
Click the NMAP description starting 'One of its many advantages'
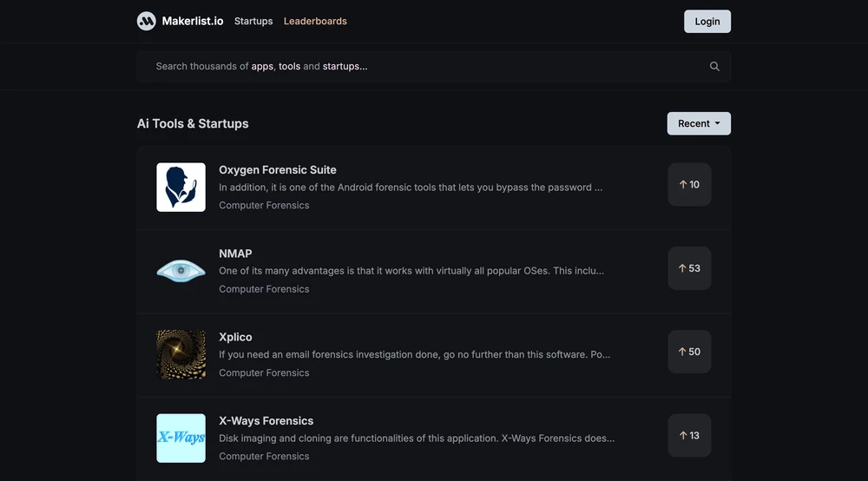411,271
